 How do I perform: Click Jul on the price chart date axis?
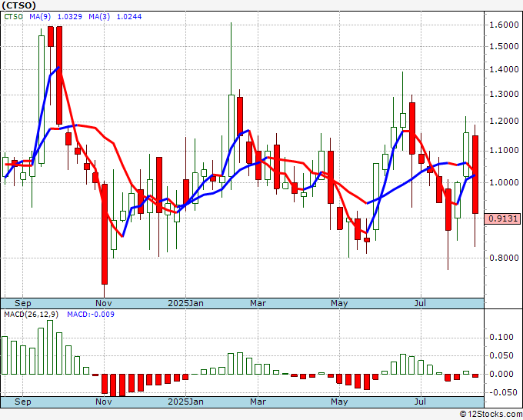click(x=420, y=303)
